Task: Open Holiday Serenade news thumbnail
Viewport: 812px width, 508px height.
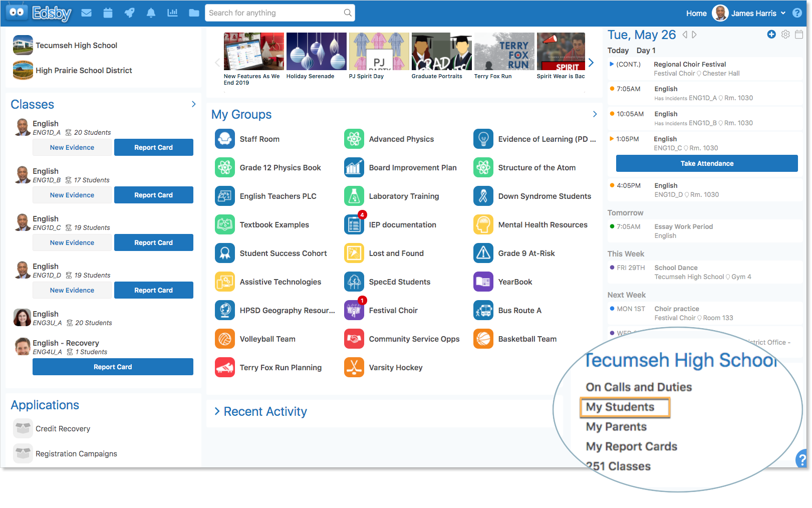Action: [x=316, y=52]
